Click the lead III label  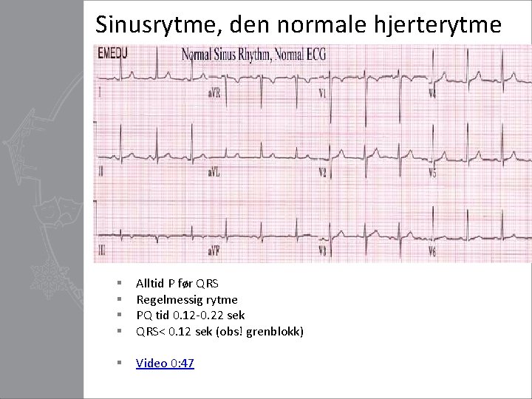pos(102,251)
